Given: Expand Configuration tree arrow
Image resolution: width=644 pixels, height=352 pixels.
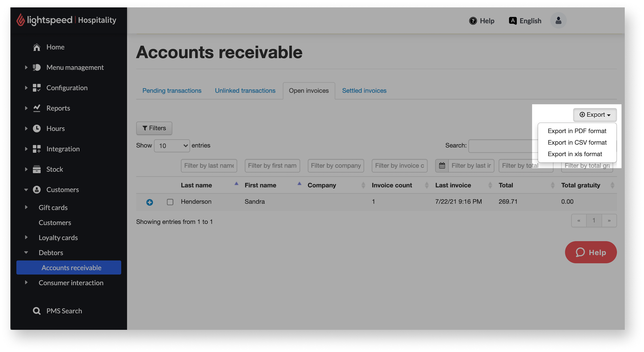Looking at the screenshot, I should click(x=26, y=88).
